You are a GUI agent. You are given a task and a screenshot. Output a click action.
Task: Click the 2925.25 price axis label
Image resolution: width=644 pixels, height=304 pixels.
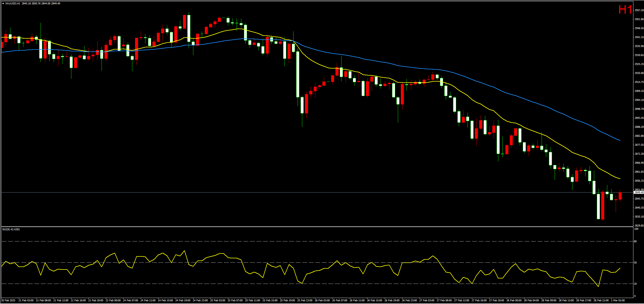[x=639, y=64]
